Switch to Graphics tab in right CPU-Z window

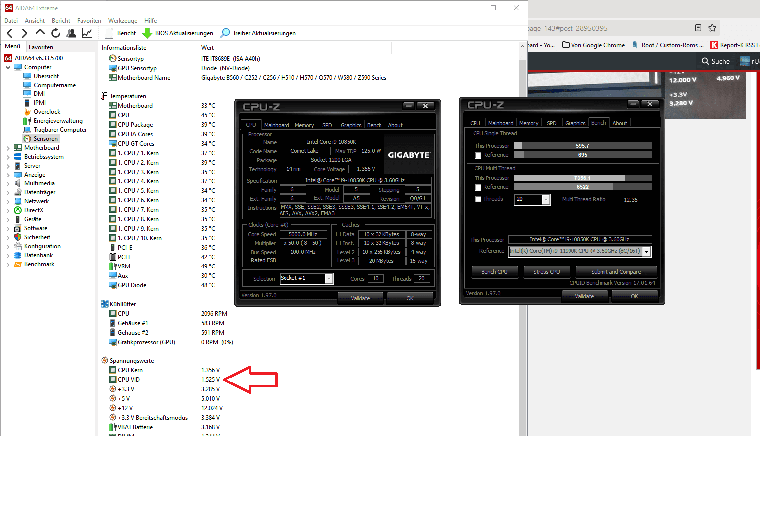575,123
